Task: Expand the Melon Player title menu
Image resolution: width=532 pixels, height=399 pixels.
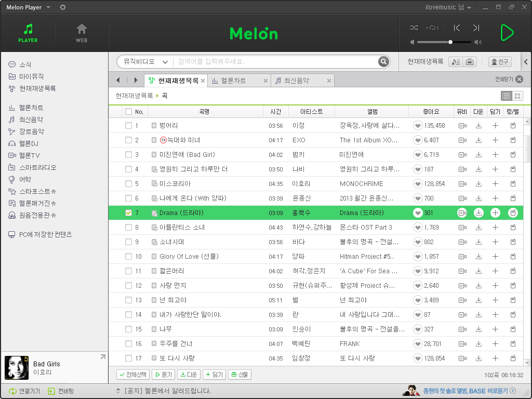Action: [48, 7]
